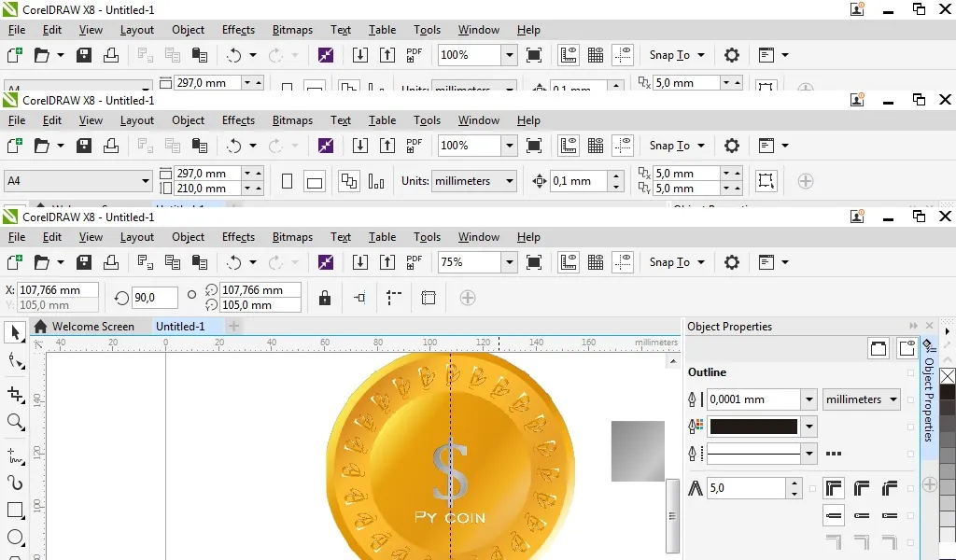956x560 pixels.
Task: Click Import icon in bottom window toolbar
Action: pyautogui.click(x=360, y=262)
